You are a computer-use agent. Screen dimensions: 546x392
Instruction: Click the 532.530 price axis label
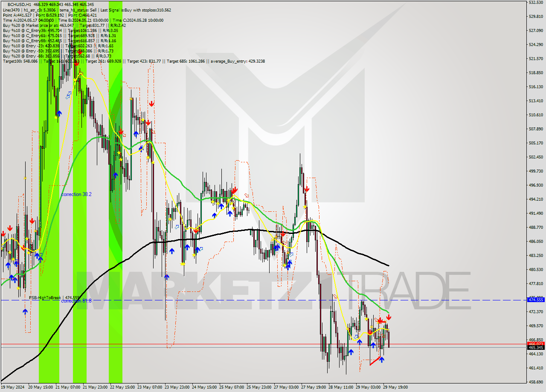[536, 3]
